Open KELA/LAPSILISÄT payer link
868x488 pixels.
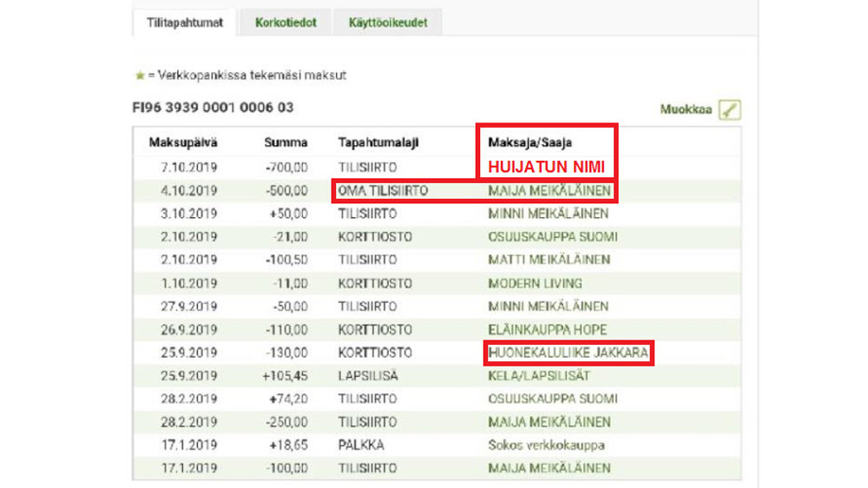(x=539, y=376)
